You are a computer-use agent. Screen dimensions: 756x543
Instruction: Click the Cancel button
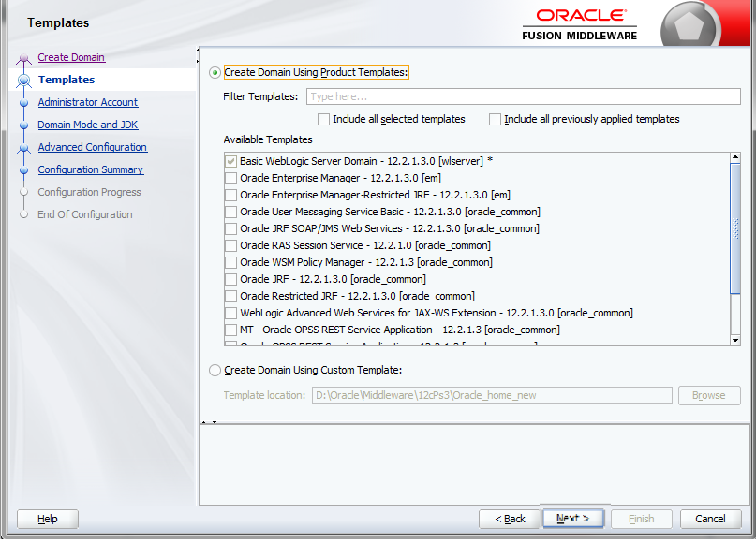tap(711, 519)
